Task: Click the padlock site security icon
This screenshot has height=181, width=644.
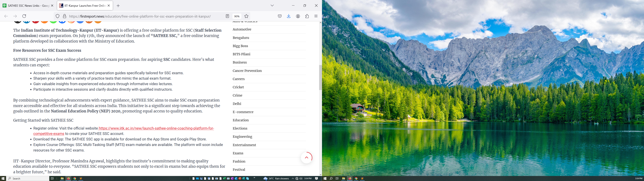Action: pos(65,16)
